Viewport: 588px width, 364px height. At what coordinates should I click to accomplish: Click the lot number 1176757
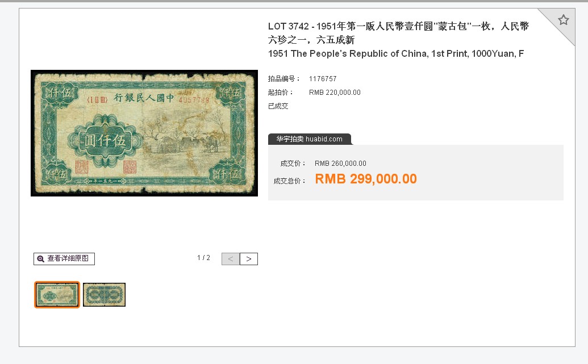point(323,79)
